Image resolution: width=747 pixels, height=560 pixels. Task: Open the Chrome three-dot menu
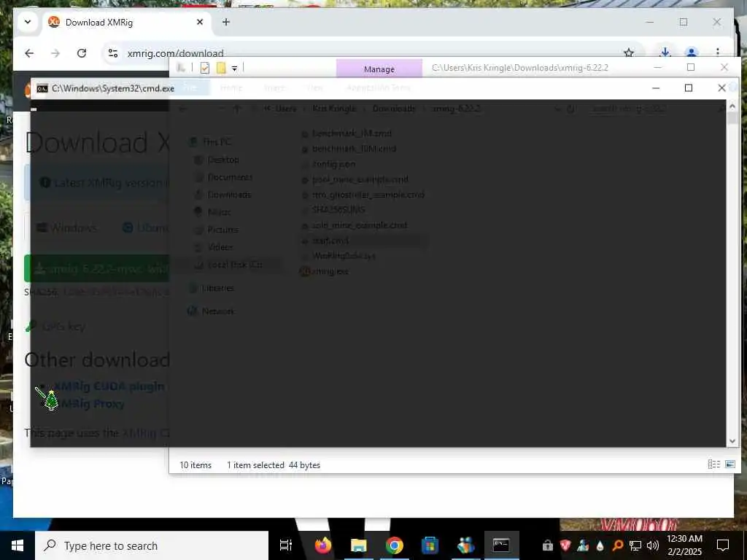coord(718,52)
